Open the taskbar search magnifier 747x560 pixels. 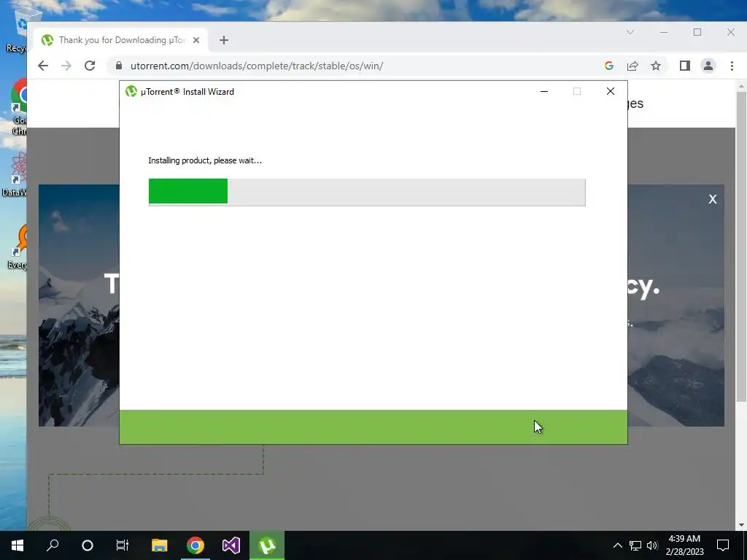pyautogui.click(x=53, y=545)
